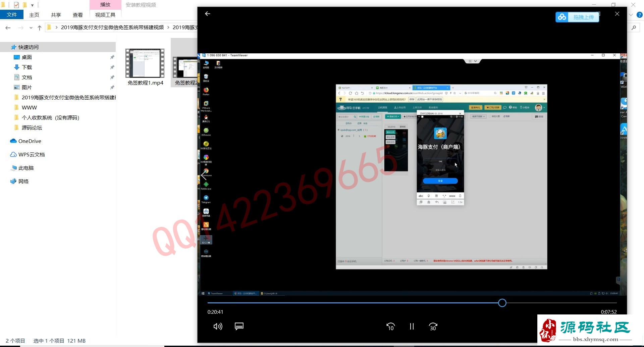Open the 共享 ribbon tab
Screen dimensions: 644x347
(56, 15)
